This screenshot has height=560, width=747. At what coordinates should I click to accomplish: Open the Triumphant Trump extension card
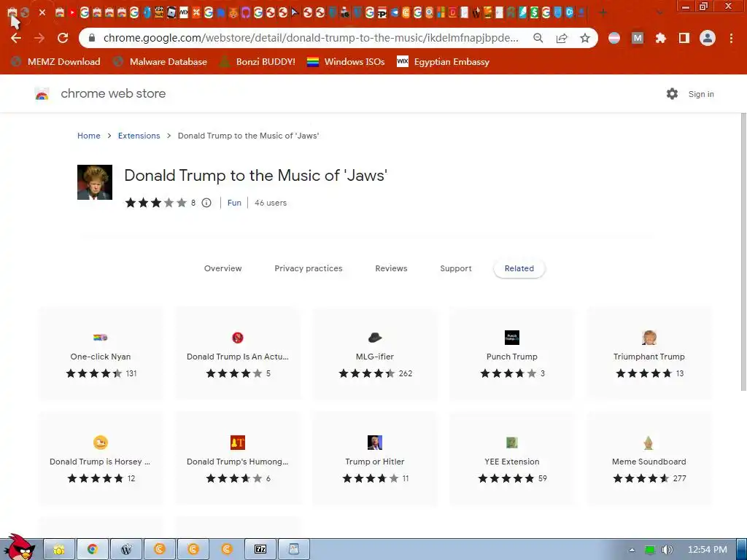649,354
